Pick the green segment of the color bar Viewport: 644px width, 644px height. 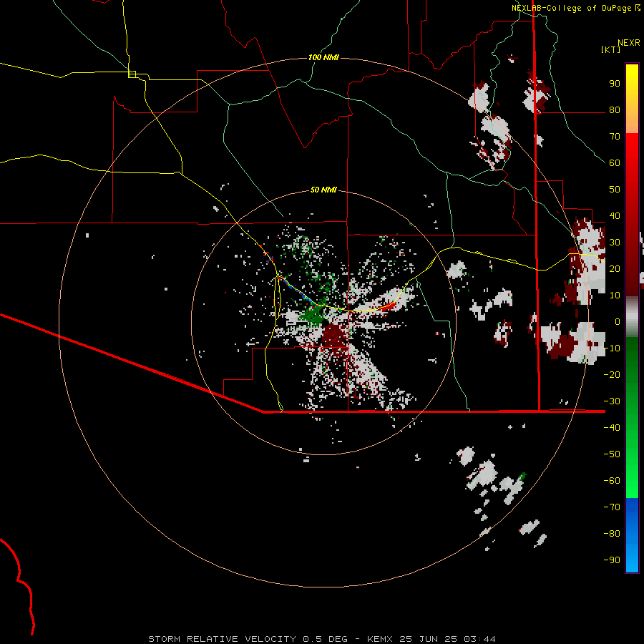(x=632, y=417)
